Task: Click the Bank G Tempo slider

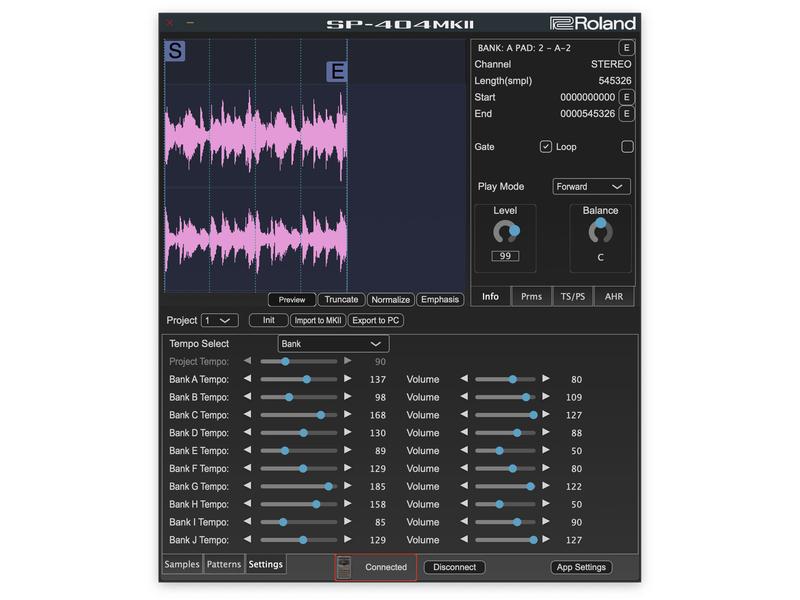Action: (298, 486)
